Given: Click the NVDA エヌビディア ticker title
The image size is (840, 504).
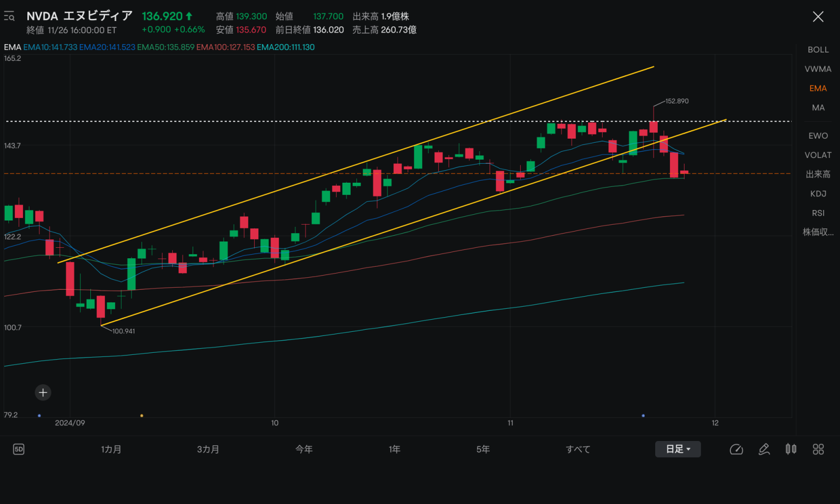Looking at the screenshot, I should pos(79,16).
